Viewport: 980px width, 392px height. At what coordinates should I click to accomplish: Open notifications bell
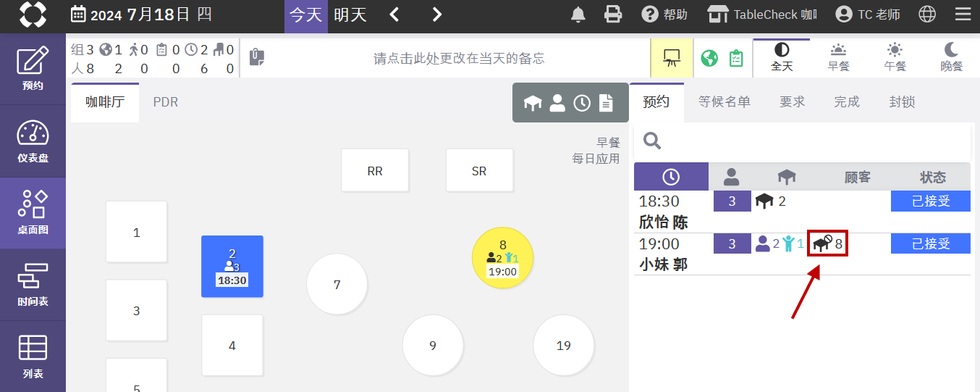point(578,14)
